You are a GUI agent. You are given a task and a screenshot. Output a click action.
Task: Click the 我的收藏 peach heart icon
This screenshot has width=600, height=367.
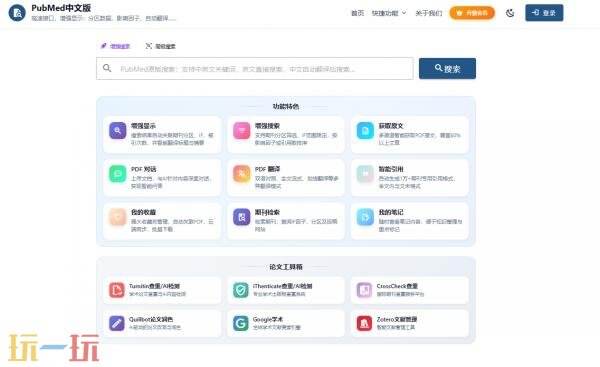click(x=117, y=217)
